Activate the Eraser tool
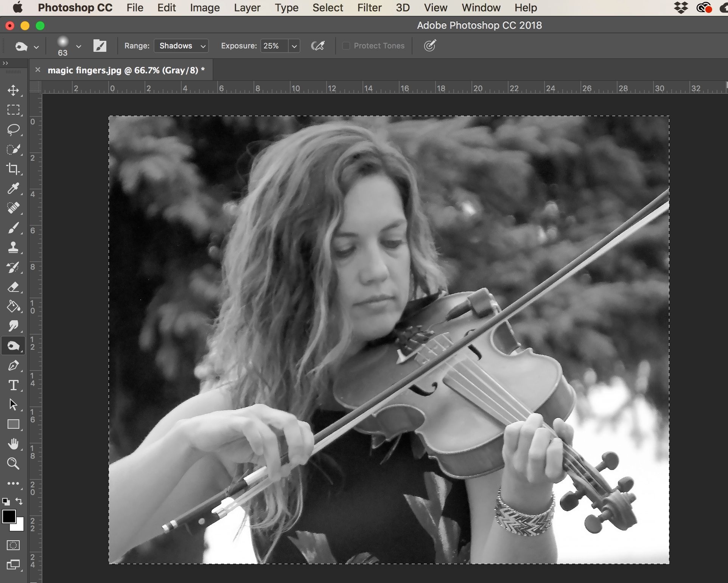This screenshot has height=583, width=728. pyautogui.click(x=13, y=287)
